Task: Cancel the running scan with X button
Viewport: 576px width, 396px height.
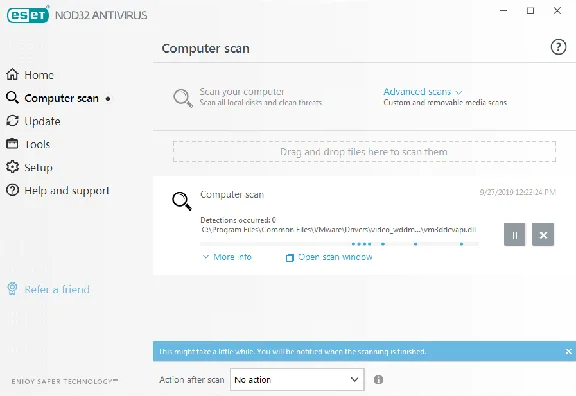Action: 543,234
